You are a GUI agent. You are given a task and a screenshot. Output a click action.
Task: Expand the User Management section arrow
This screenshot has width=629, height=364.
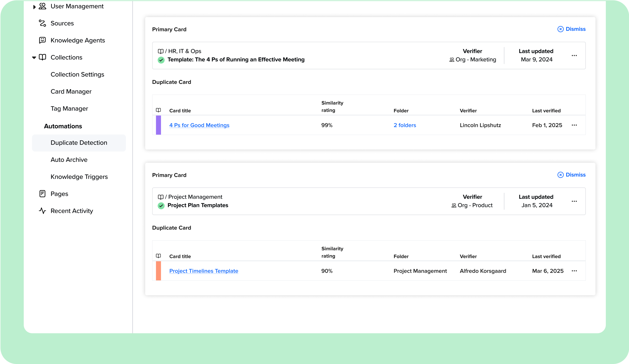pos(34,7)
